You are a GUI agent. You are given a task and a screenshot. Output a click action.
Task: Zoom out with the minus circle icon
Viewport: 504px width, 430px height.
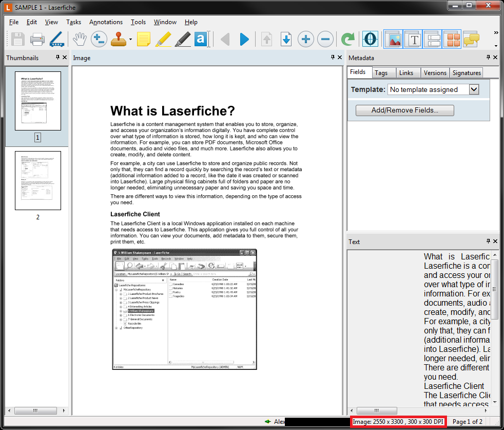point(325,39)
